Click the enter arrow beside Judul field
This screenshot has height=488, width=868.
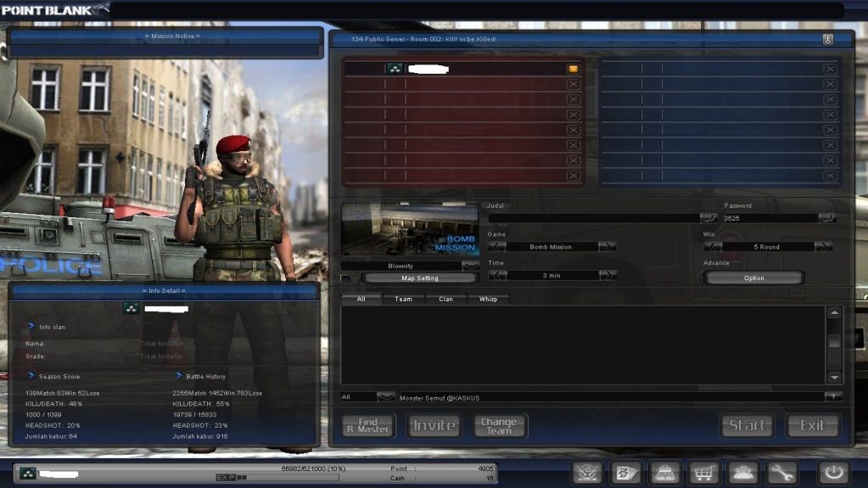(x=708, y=217)
